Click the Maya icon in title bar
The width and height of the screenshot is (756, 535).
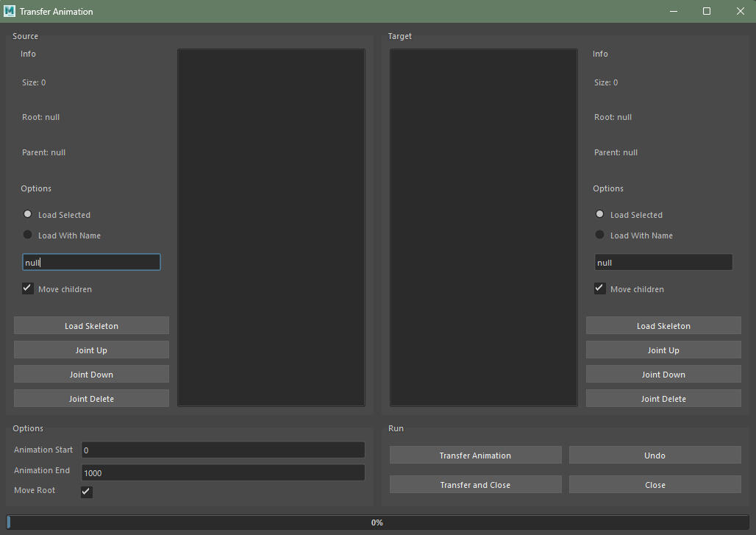[x=10, y=11]
